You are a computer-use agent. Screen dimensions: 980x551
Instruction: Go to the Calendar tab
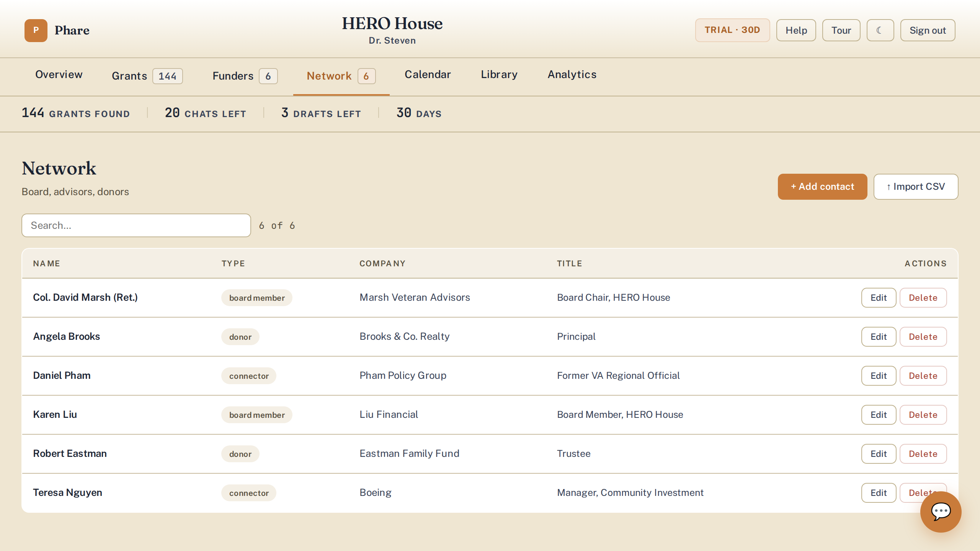(428, 74)
